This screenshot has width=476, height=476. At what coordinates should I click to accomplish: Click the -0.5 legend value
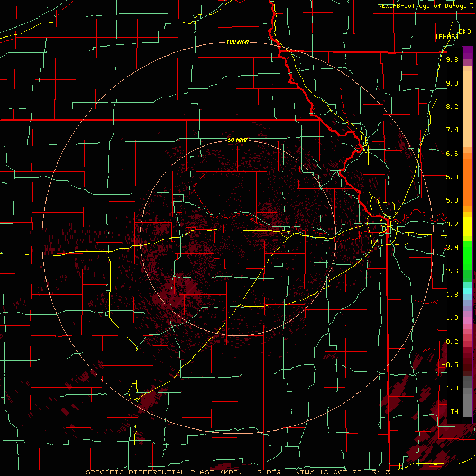pyautogui.click(x=450, y=365)
